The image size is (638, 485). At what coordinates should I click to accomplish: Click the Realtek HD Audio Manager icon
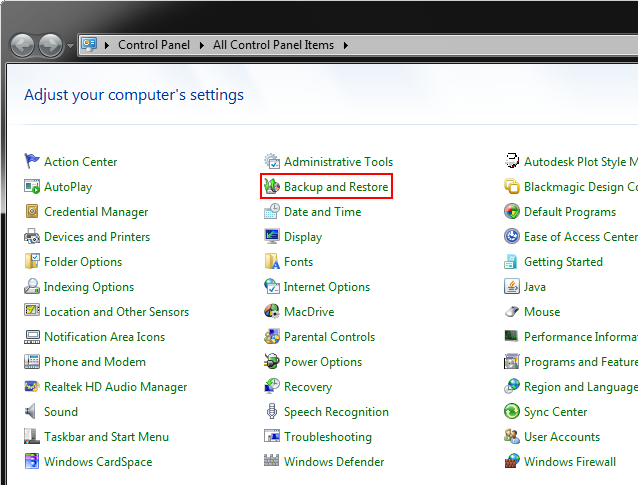click(32, 387)
